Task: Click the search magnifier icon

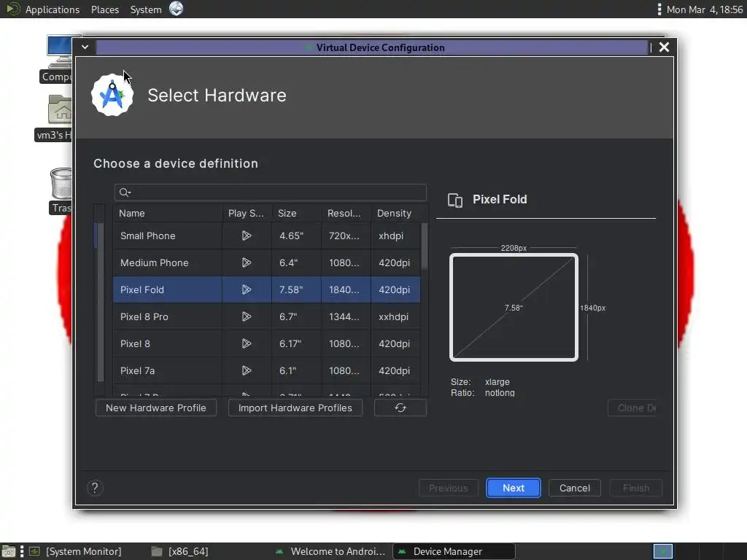Action: coord(125,192)
